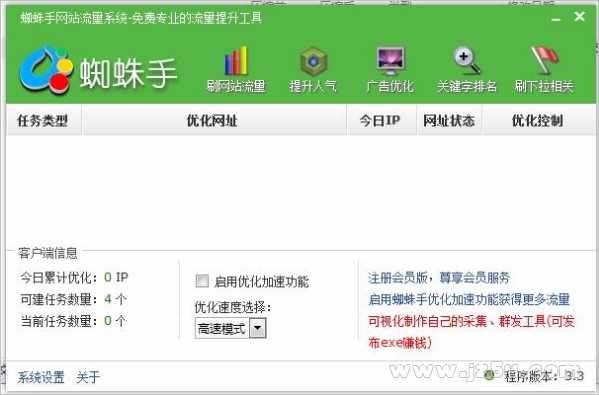The height and width of the screenshot is (395, 599).
Task: Enable the 启用优化加速功能 checkbox
Action: point(202,281)
